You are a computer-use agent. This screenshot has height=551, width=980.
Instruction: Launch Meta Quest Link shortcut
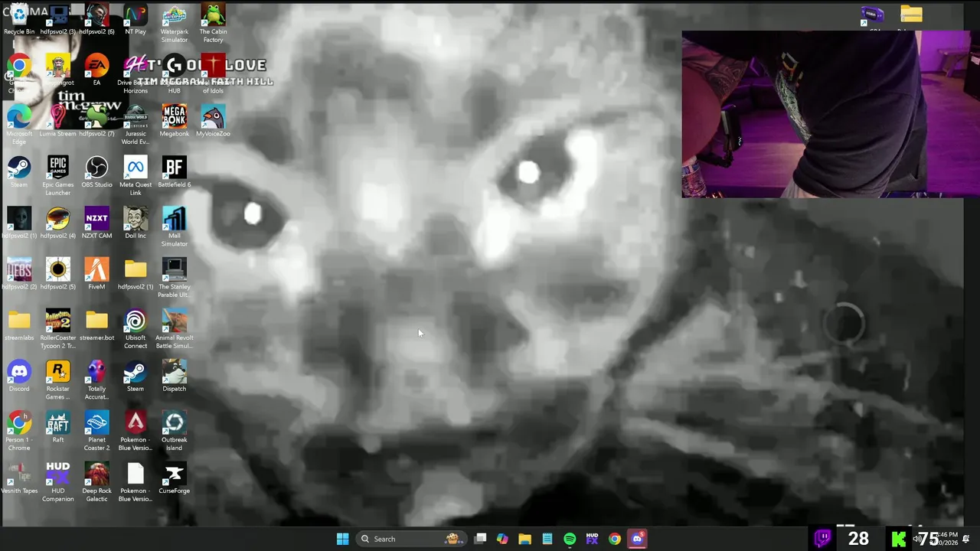[136, 177]
